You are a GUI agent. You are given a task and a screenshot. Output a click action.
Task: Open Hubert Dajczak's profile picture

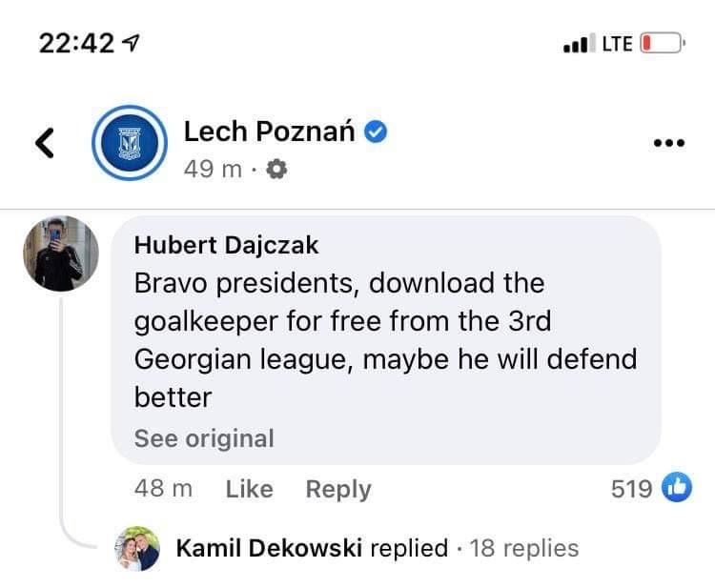(x=61, y=253)
